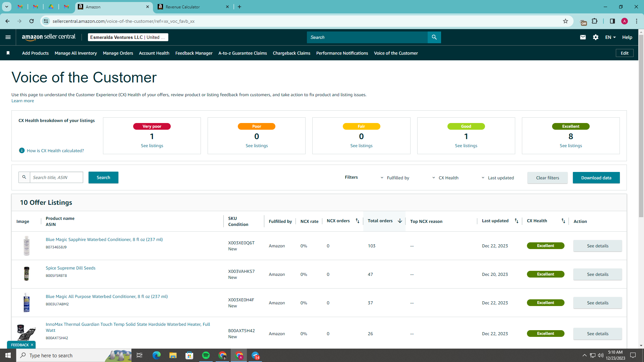The width and height of the screenshot is (644, 362).
Task: Open Blue Magic Sapphire Waterbed Conditioner link
Action: pyautogui.click(x=104, y=239)
